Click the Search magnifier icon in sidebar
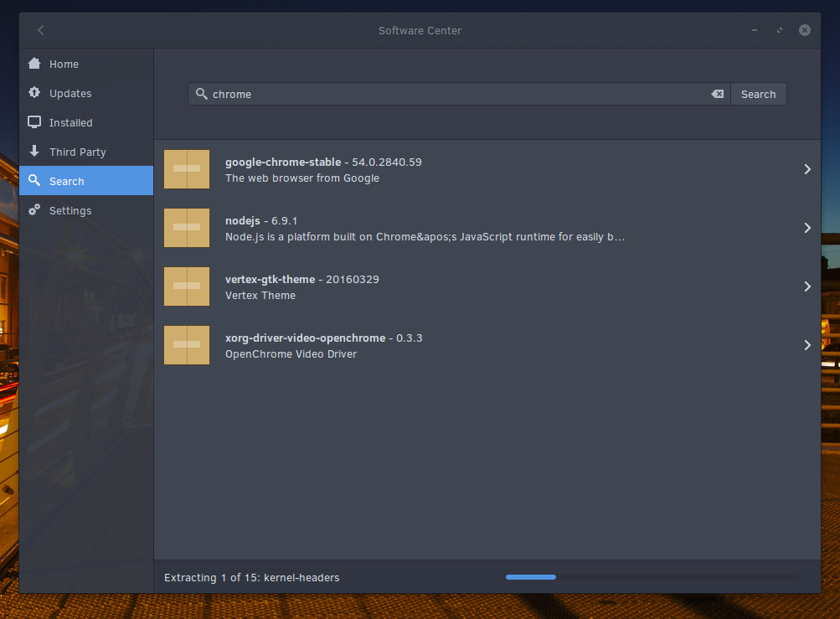Viewport: 840px width, 619px height. click(x=34, y=181)
